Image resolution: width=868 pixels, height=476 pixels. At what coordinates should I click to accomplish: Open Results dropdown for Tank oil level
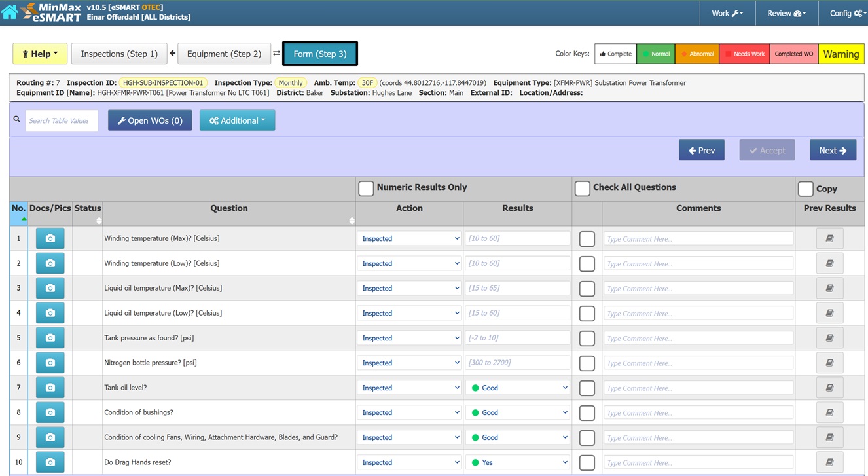tap(518, 388)
